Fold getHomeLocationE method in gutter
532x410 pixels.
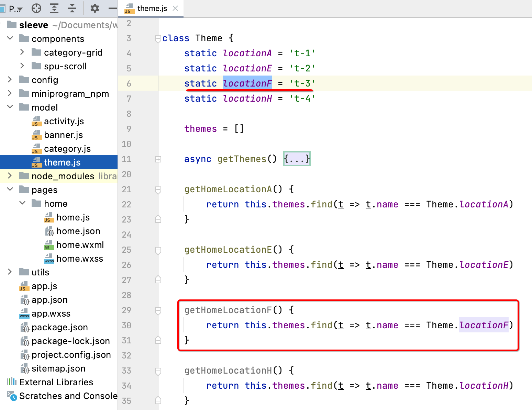coord(158,250)
